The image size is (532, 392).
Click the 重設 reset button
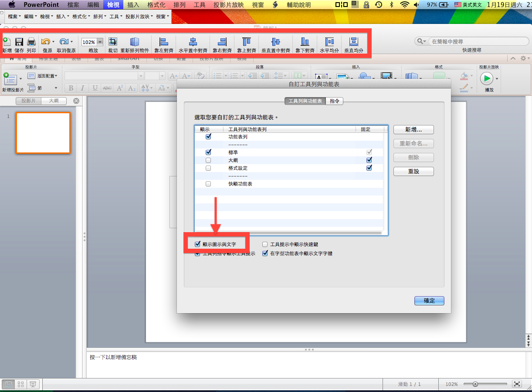(413, 172)
